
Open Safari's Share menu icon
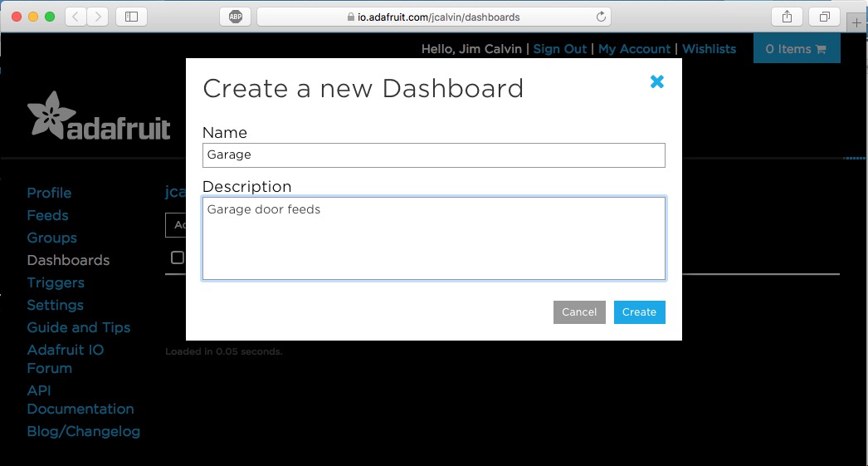pos(787,17)
